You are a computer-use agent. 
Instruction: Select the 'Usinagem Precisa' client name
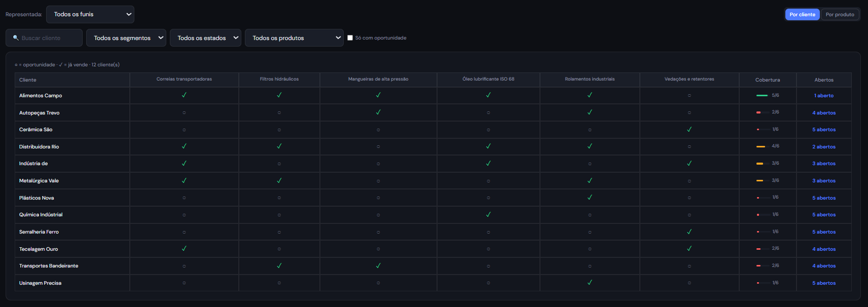pyautogui.click(x=40, y=283)
